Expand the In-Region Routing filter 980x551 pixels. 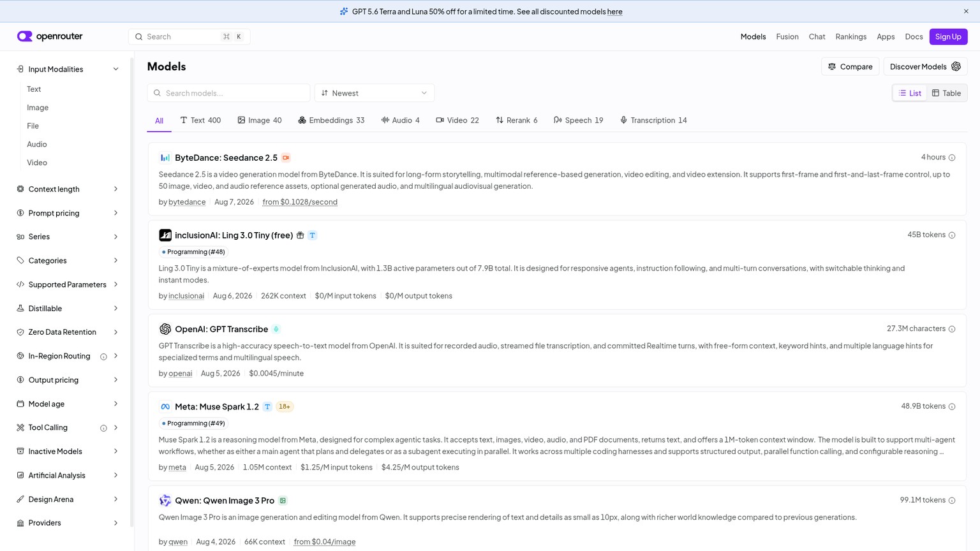pyautogui.click(x=68, y=356)
